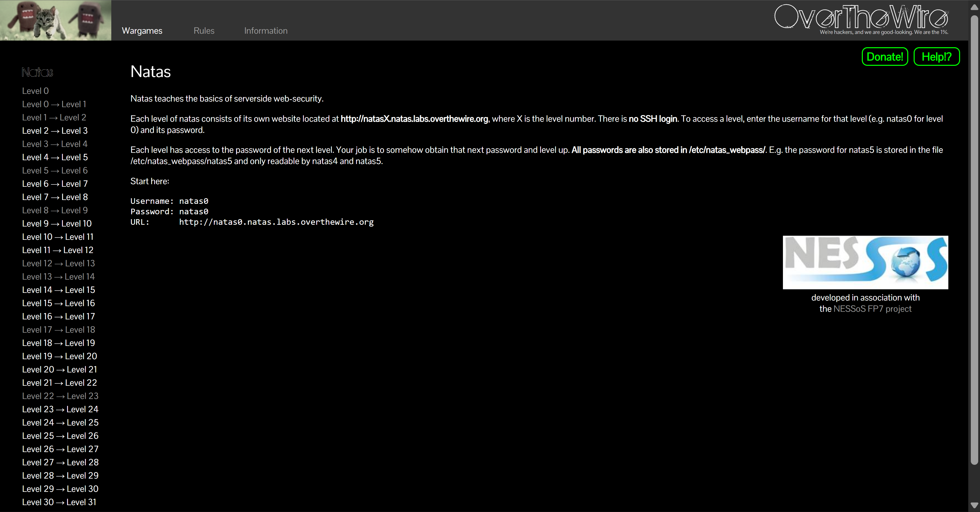
Task: Open Level 30 → Level 31 page
Action: tap(59, 502)
